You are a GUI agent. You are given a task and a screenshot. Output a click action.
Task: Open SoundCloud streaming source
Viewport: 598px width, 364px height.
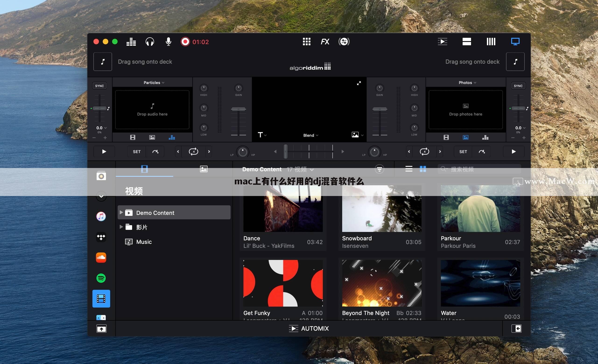point(101,257)
